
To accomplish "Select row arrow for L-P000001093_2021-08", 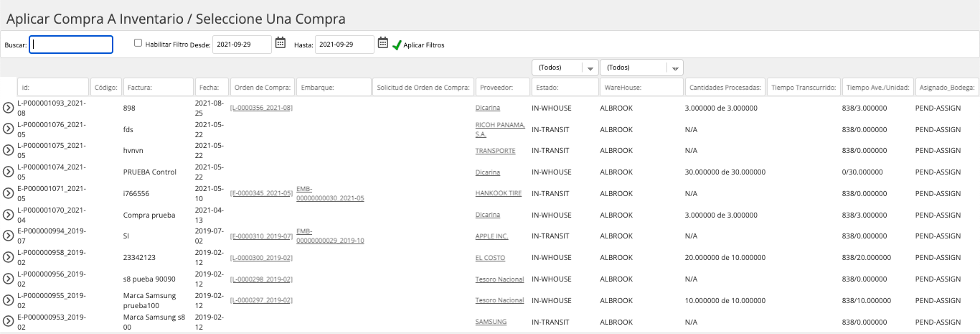I will pos(9,108).
